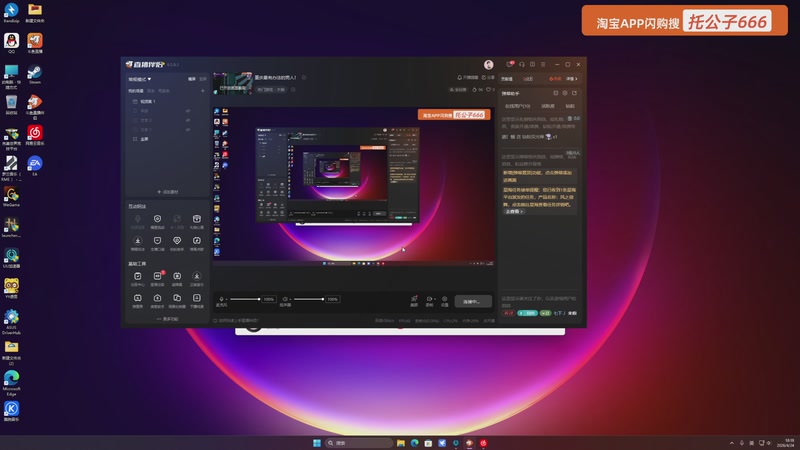Open 弹幕助手 settings gear

click(x=565, y=93)
